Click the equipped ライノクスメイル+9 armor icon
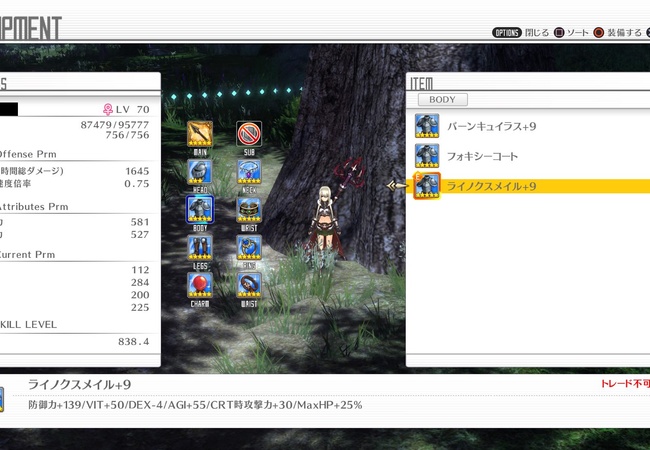Viewport: 650px width, 450px height. click(427, 186)
